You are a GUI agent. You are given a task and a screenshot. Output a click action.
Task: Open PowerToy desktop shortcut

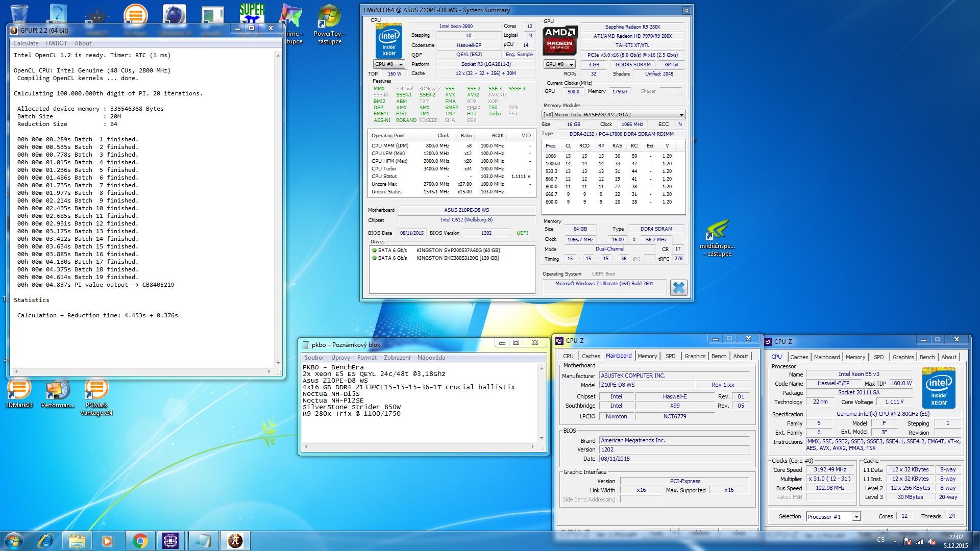click(329, 24)
